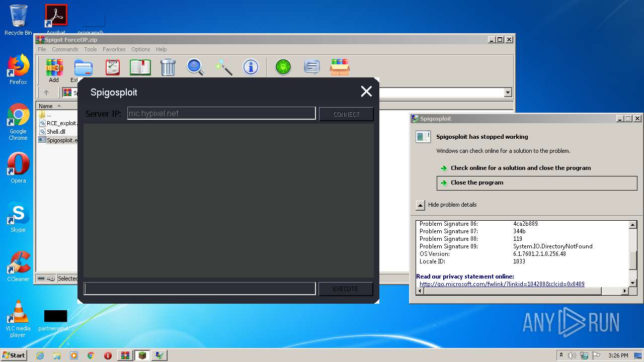Open the Microsoft privacy statement link
This screenshot has width=644, height=362.
[x=502, y=284]
